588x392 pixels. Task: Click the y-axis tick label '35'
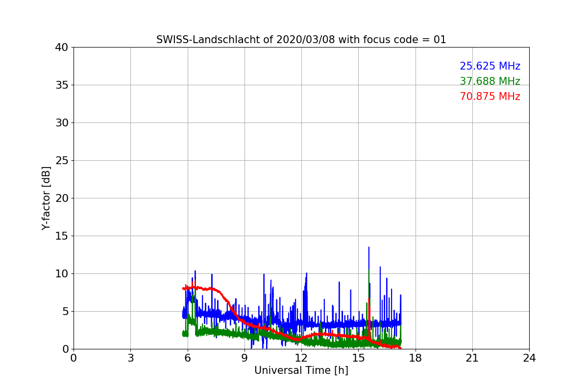[62, 85]
